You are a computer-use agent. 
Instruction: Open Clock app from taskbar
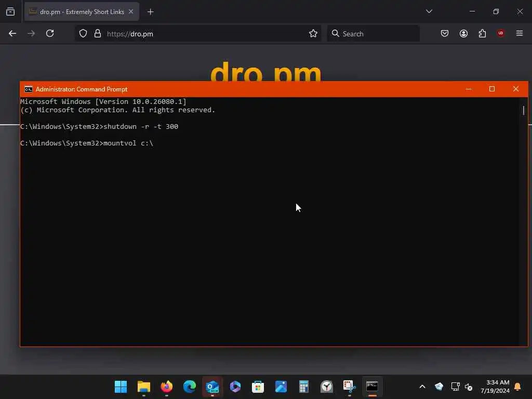click(x=327, y=387)
